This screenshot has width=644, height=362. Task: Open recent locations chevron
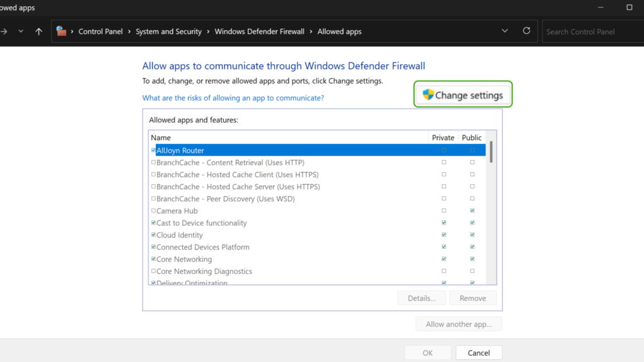(21, 31)
